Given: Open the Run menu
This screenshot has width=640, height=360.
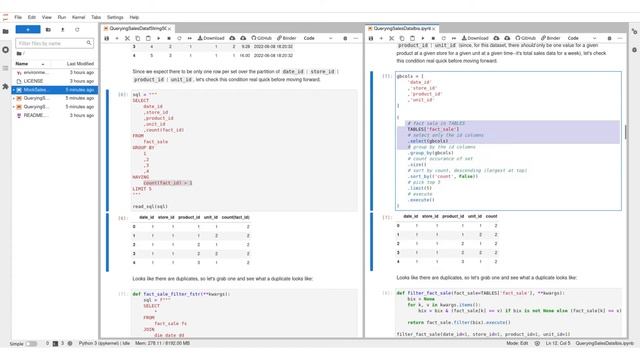Looking at the screenshot, I should (x=62, y=17).
